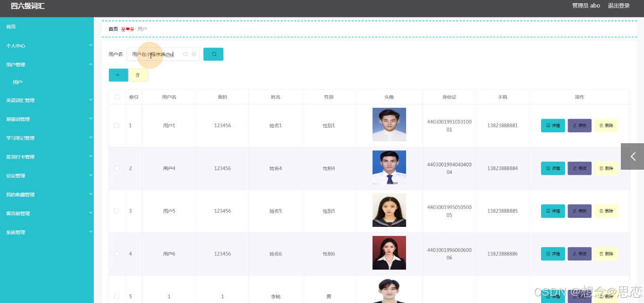Click 用户4's avatar photo
The height and width of the screenshot is (303, 644).
tap(389, 167)
